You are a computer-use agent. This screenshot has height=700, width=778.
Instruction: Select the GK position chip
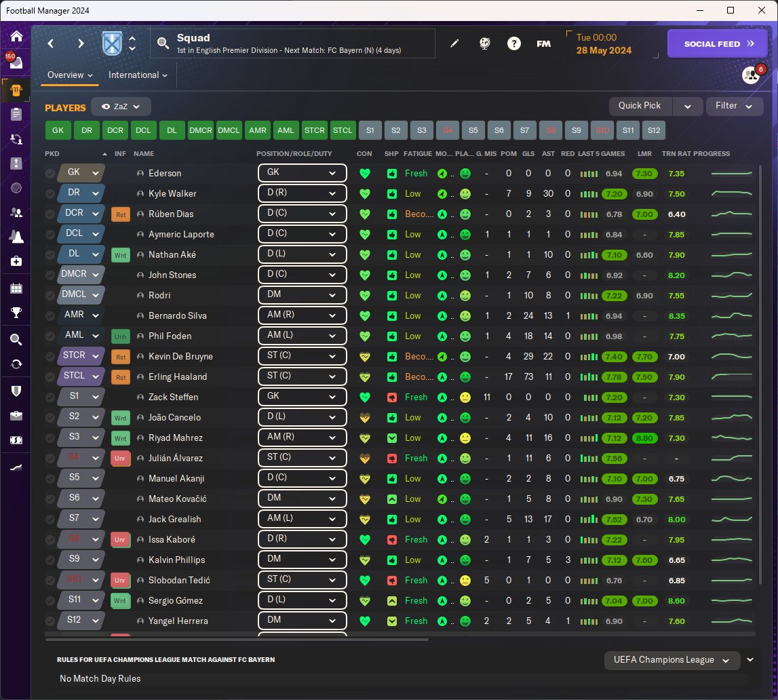click(x=58, y=130)
